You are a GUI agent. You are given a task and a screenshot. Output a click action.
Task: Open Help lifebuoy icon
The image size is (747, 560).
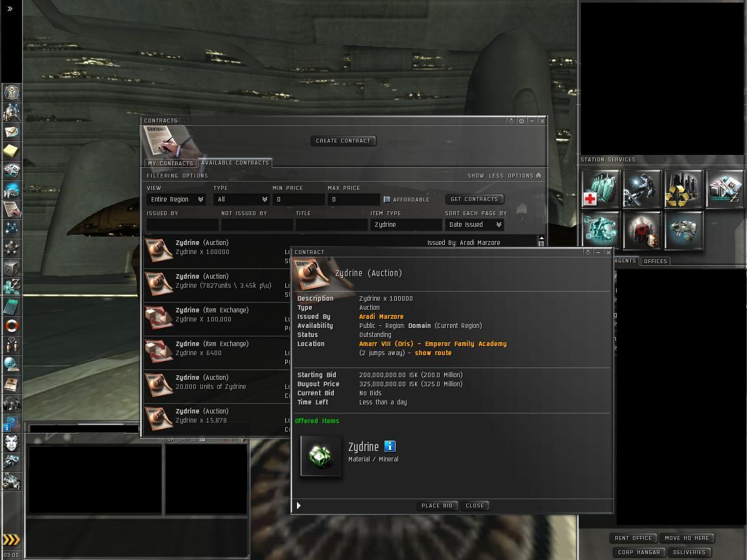tap(12, 326)
